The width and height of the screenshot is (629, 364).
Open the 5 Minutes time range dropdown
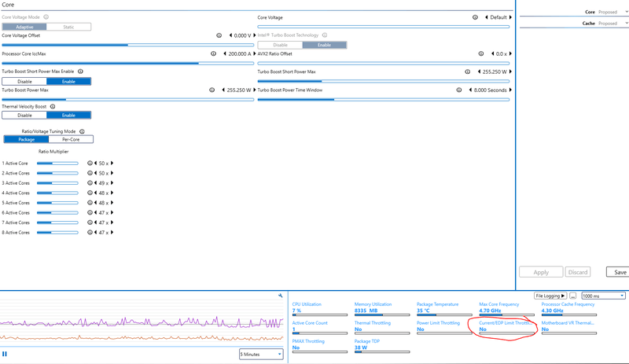pos(261,355)
